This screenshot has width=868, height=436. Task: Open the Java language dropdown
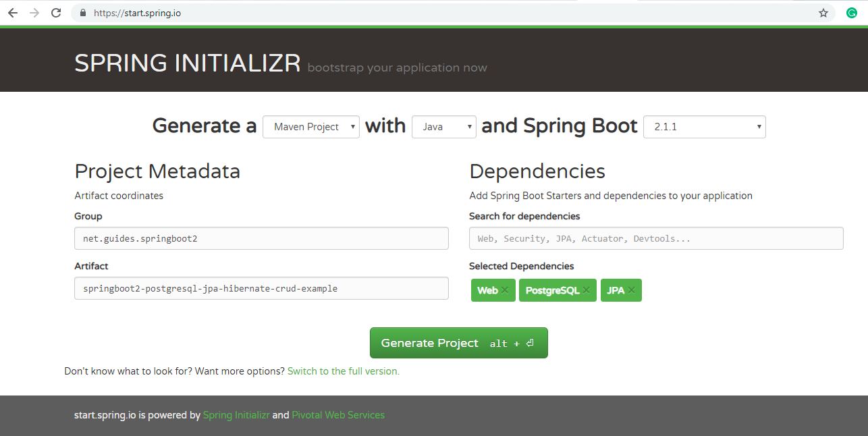[x=444, y=127]
